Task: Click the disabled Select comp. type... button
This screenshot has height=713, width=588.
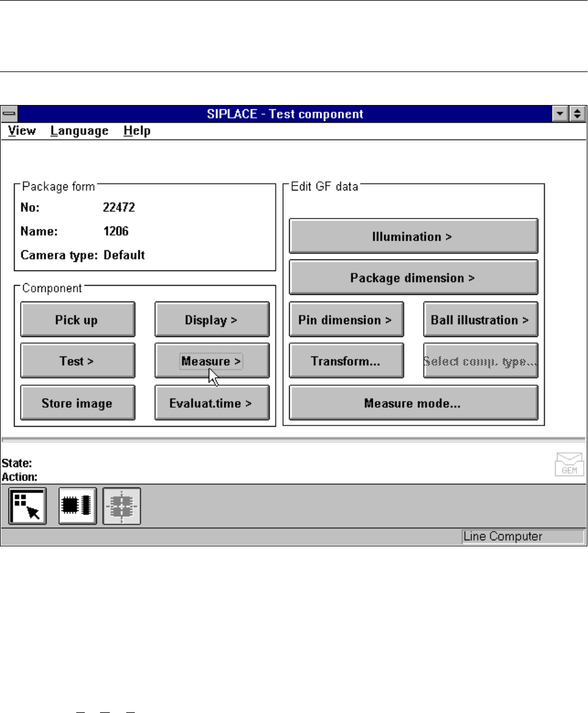Action: [x=481, y=361]
